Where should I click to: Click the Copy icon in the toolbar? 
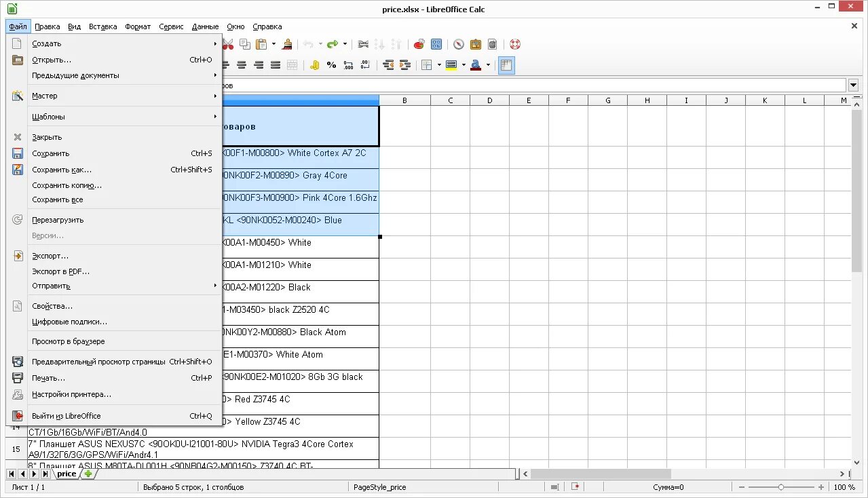tap(245, 44)
